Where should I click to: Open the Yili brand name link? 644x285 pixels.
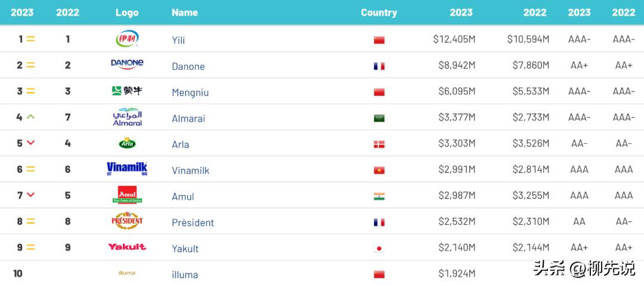[178, 40]
